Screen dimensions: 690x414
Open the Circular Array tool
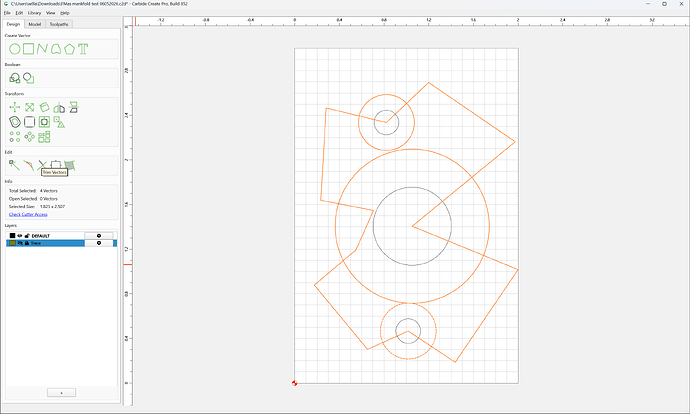click(29, 137)
